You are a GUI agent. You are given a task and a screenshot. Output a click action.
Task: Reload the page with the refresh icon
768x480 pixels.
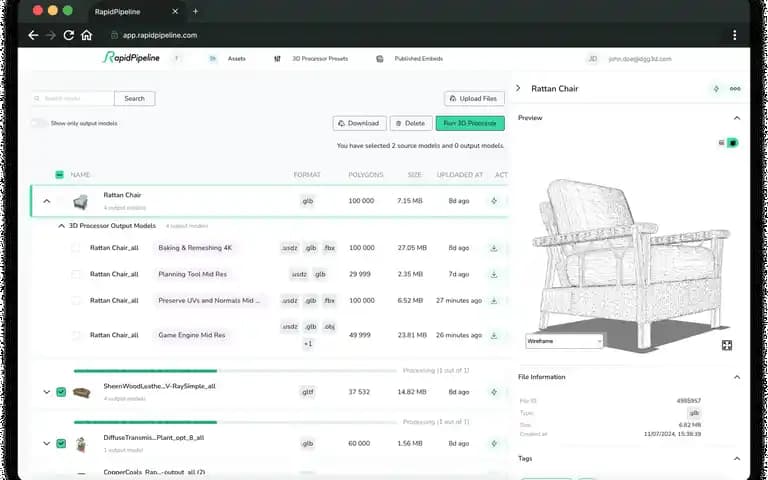(x=69, y=35)
